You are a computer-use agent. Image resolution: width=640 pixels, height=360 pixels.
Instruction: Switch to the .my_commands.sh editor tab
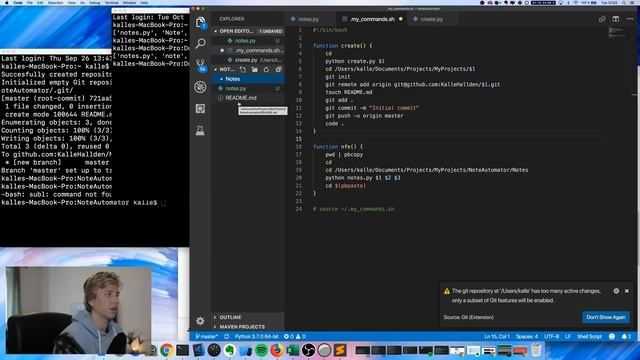371,19
